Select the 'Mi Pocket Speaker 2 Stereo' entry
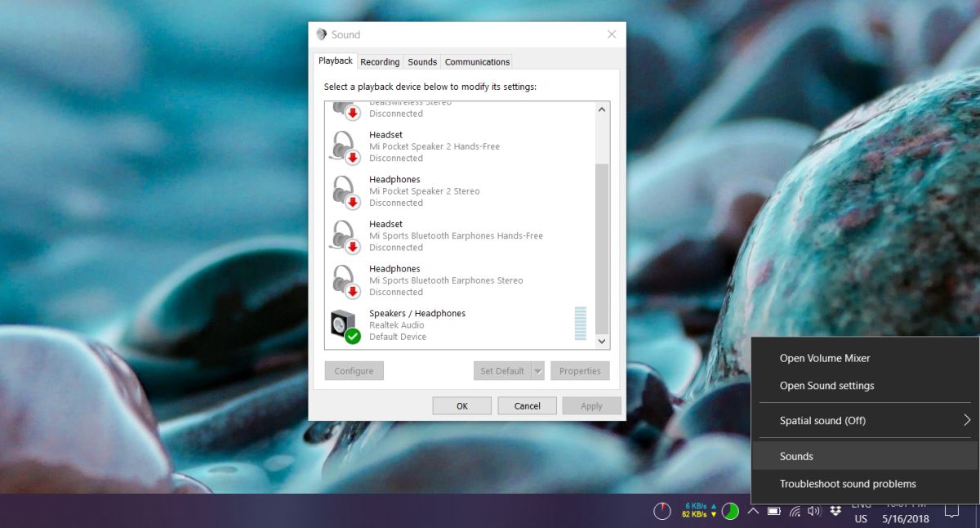Viewport: 980px width, 528px height. 461,191
